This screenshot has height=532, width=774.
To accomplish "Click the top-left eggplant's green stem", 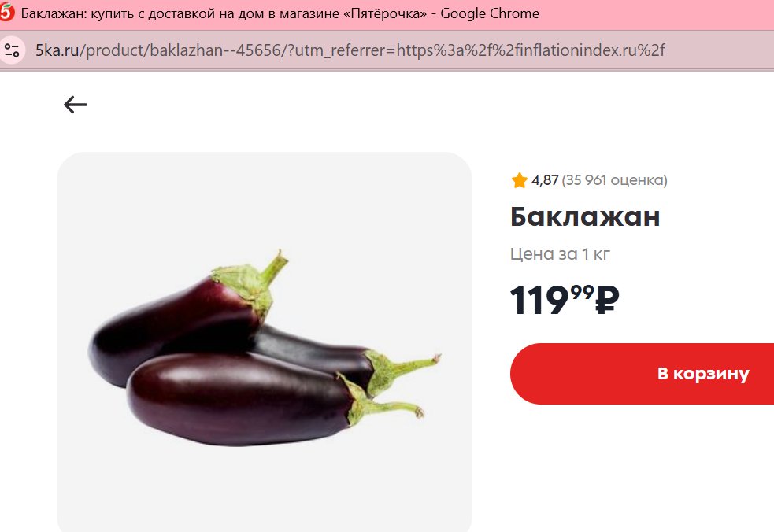I will 254,281.
